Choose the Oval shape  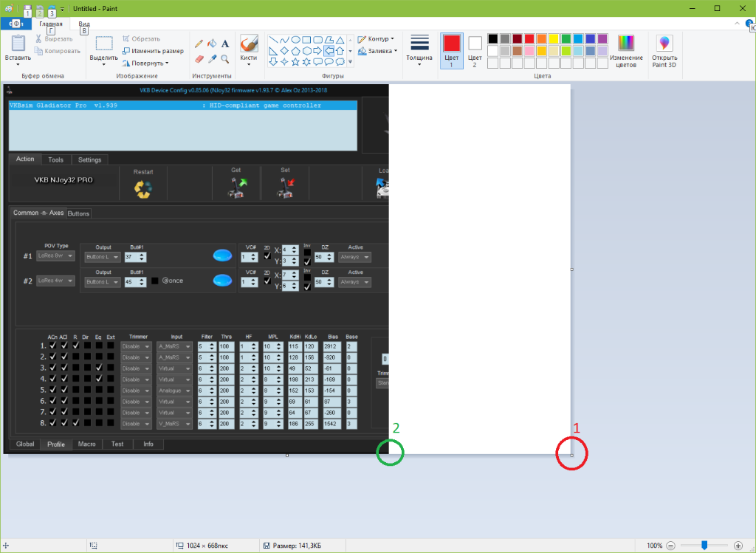point(295,40)
